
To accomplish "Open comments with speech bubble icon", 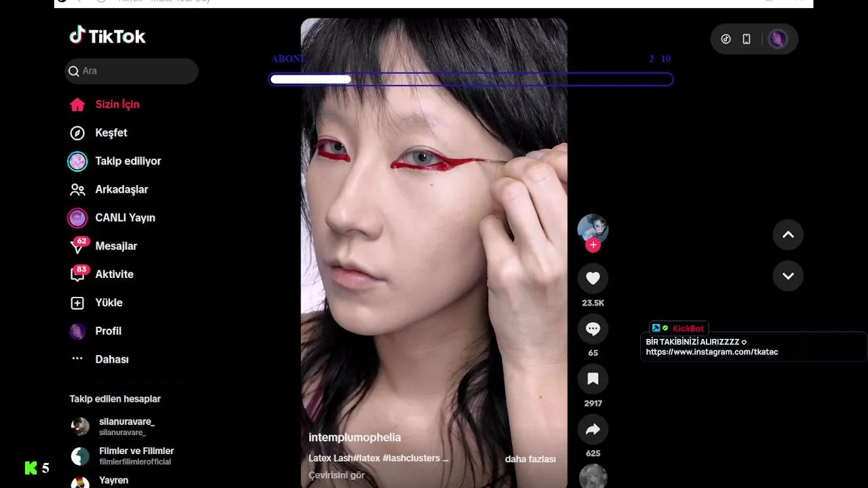I will pos(593,329).
